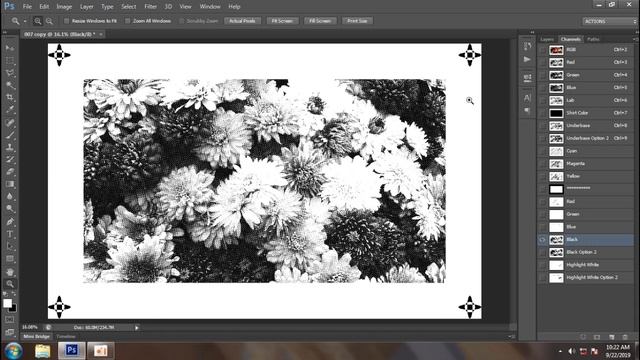Select the Eraser tool
The width and height of the screenshot is (640, 360).
pyautogui.click(x=10, y=171)
